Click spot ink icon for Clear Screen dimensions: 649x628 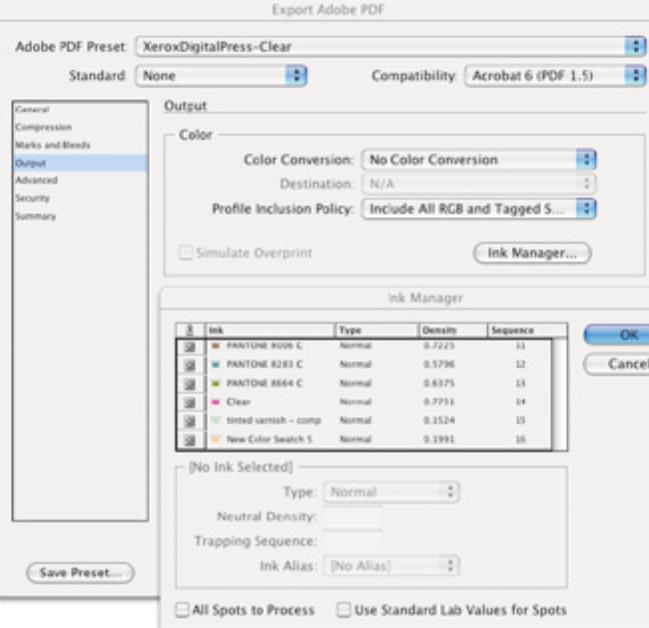[x=190, y=403]
